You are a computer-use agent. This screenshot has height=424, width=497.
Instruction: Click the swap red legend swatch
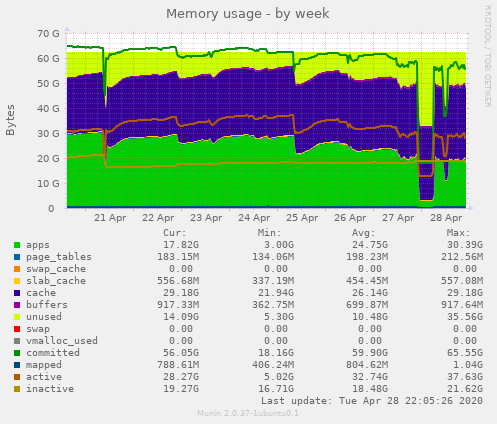pos(17,329)
